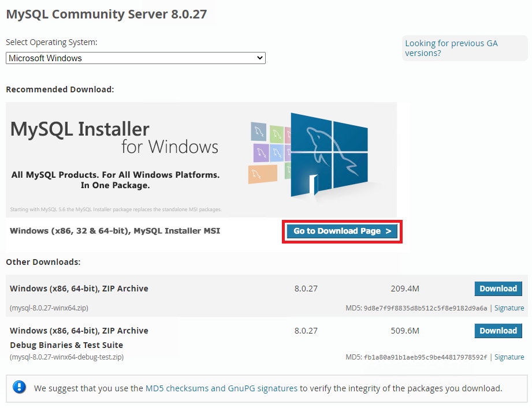Click the open white door on Windows logo
This screenshot has height=408, width=532.
pos(314,186)
